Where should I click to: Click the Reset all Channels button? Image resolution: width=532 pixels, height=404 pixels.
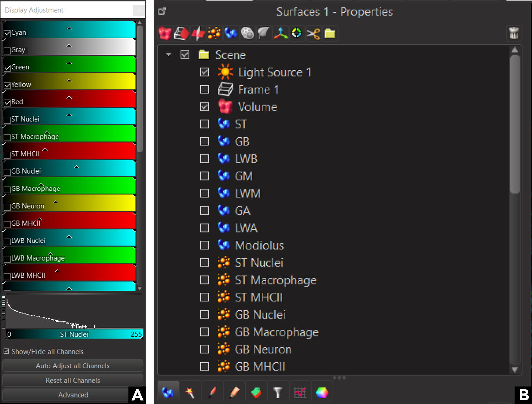click(73, 380)
